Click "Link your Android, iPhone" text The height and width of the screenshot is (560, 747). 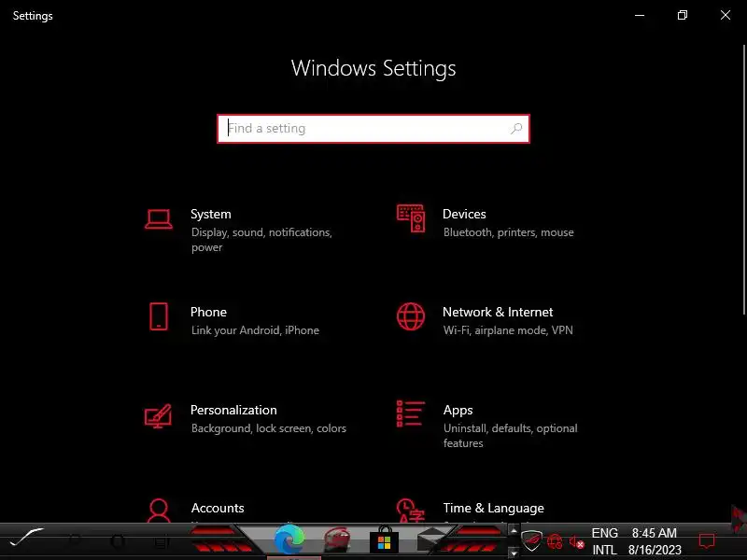[x=255, y=330]
